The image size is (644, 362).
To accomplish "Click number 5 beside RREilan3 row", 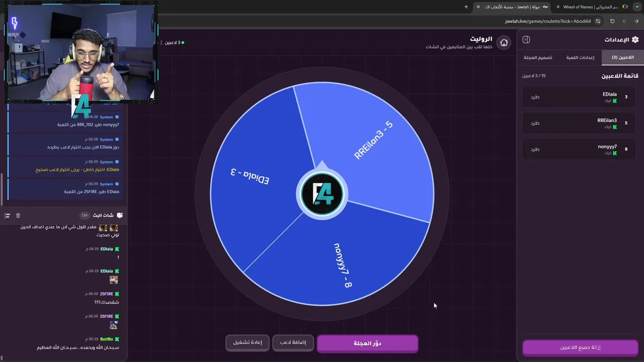I will pos(626,123).
